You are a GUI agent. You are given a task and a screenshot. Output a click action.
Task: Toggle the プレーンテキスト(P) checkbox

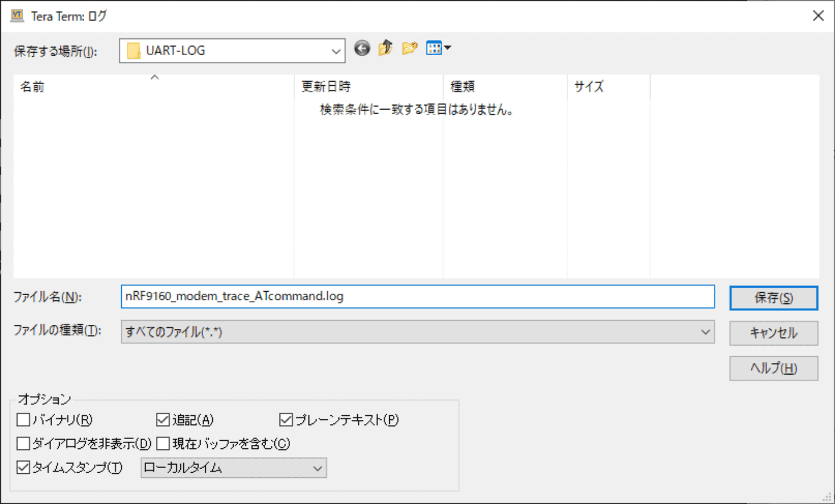pos(286,419)
